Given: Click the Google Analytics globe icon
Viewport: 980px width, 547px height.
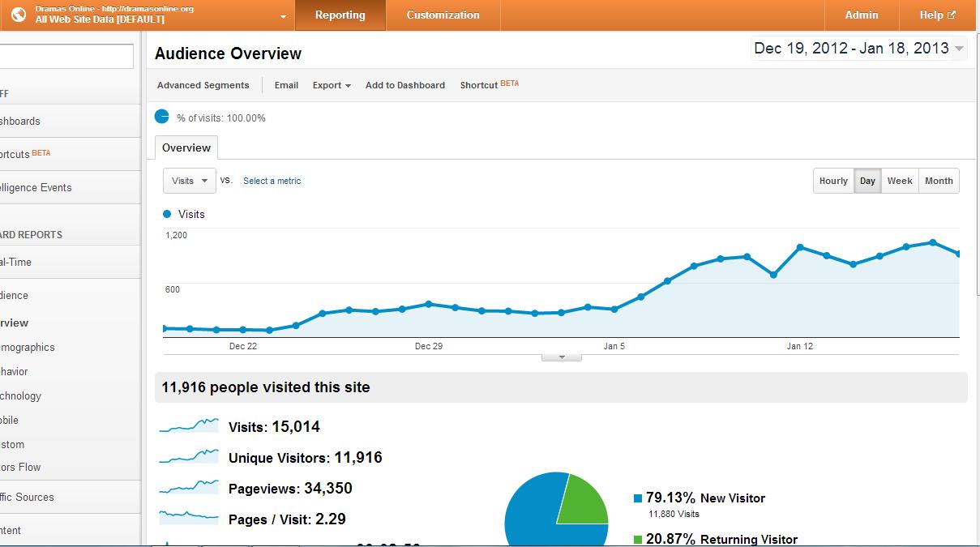Looking at the screenshot, I should point(19,15).
